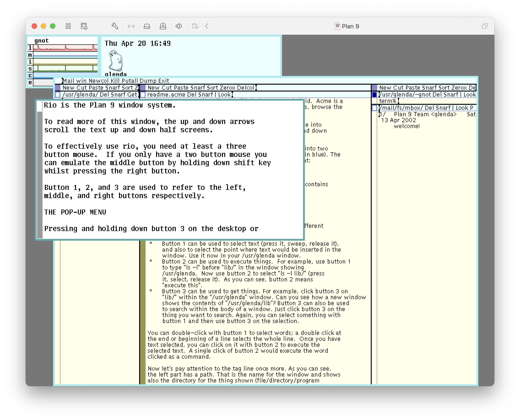Click the welcome! subject under the mail entry
The image size is (520, 420).
click(x=407, y=126)
